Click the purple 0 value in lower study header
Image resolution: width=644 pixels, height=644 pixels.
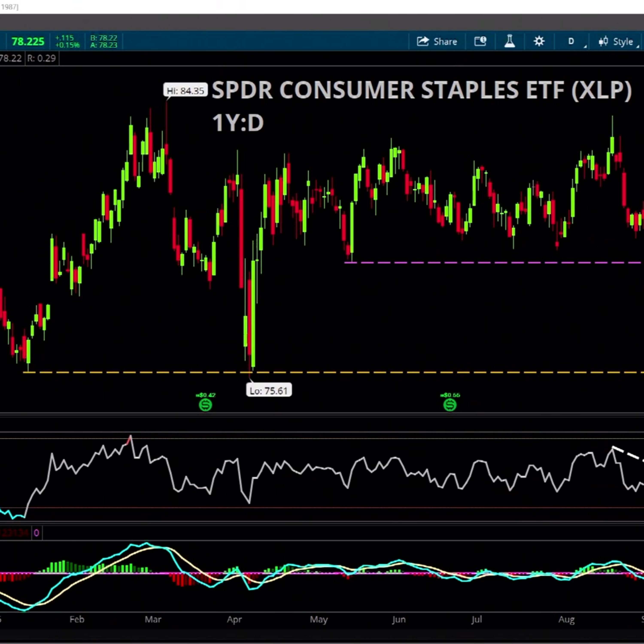[36, 533]
